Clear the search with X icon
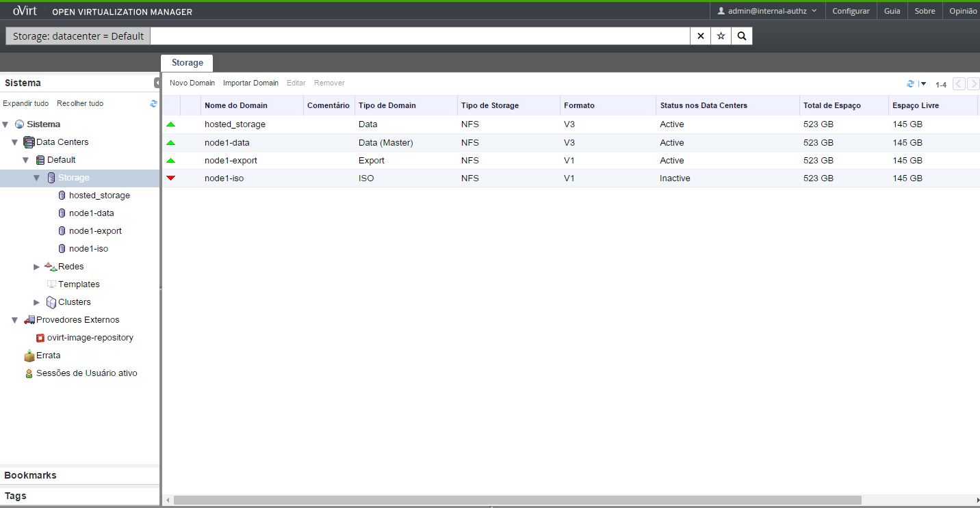Image resolution: width=980 pixels, height=508 pixels. pyautogui.click(x=700, y=36)
